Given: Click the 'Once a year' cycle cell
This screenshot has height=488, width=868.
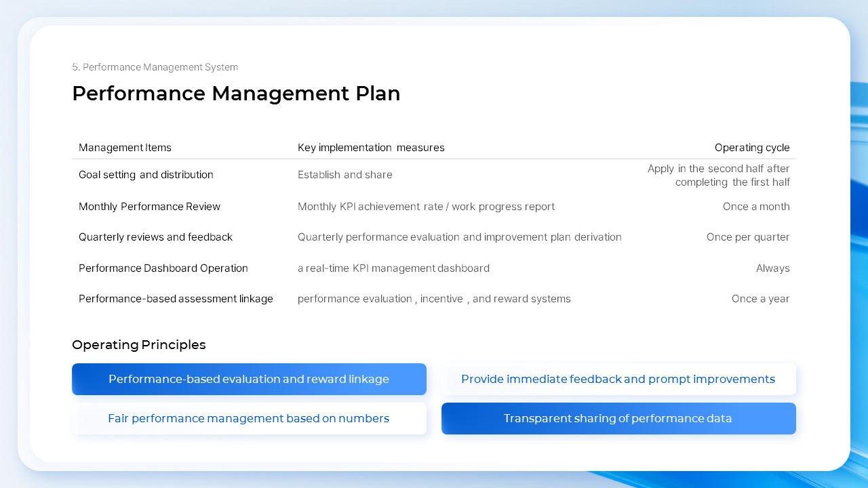Looking at the screenshot, I should pos(760,298).
